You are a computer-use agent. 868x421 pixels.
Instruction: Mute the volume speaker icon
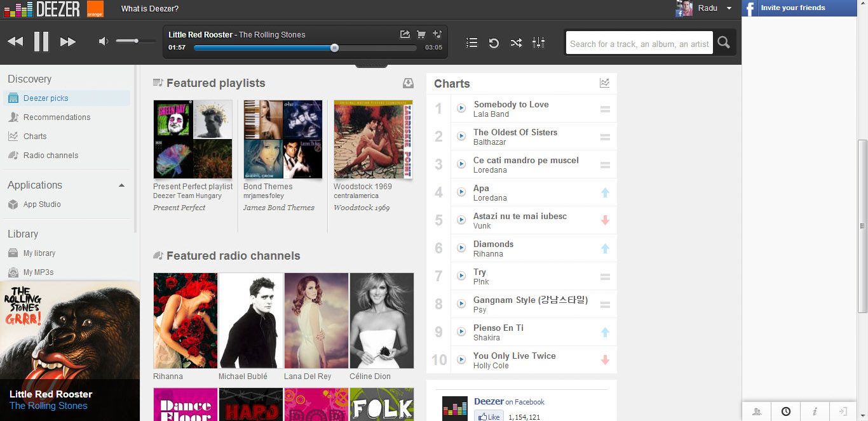click(x=104, y=42)
